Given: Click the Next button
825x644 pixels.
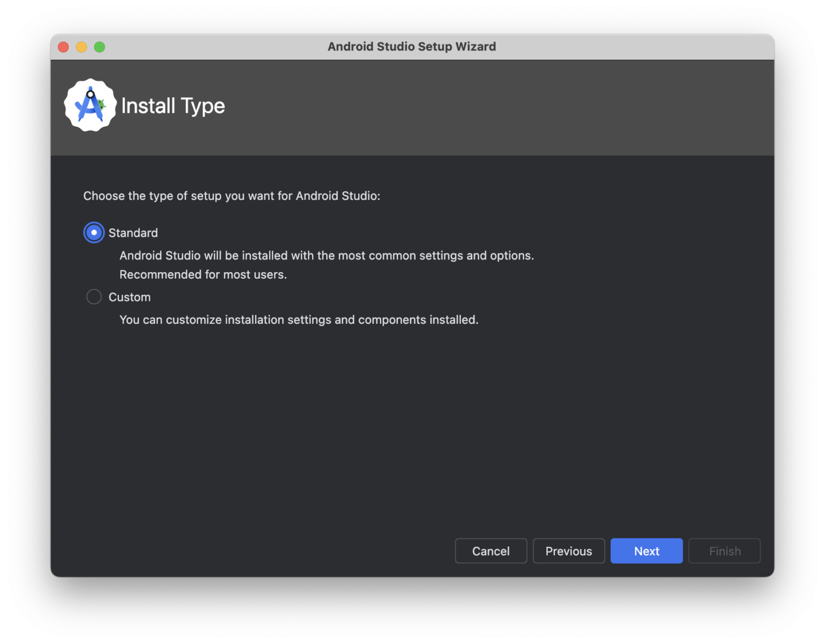Looking at the screenshot, I should 646,551.
